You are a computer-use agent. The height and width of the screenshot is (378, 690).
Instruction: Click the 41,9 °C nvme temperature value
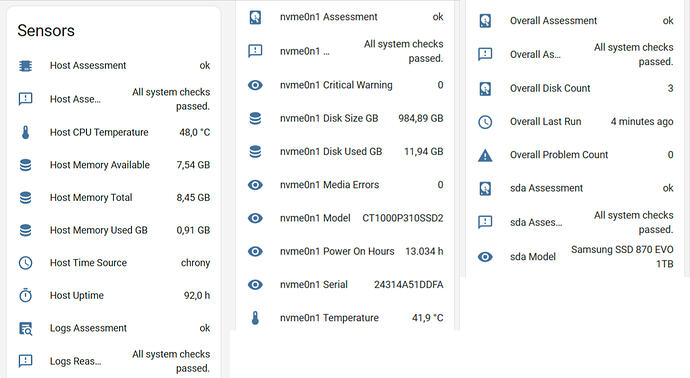(x=428, y=318)
